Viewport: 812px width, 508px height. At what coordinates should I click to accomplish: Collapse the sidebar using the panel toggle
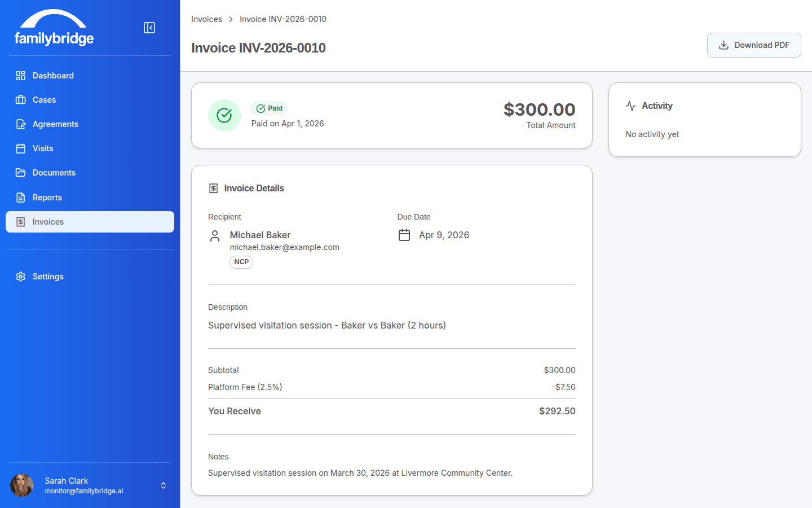point(149,27)
